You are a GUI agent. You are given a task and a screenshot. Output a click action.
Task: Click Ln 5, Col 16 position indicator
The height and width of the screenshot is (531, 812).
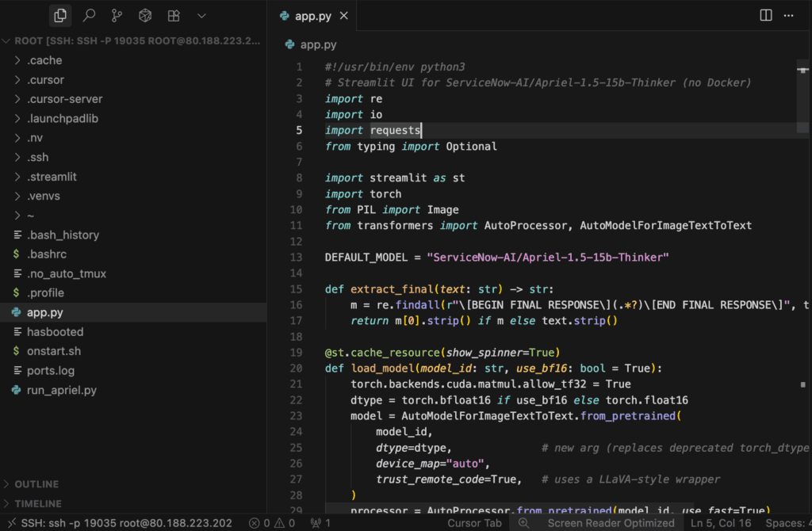(x=720, y=523)
